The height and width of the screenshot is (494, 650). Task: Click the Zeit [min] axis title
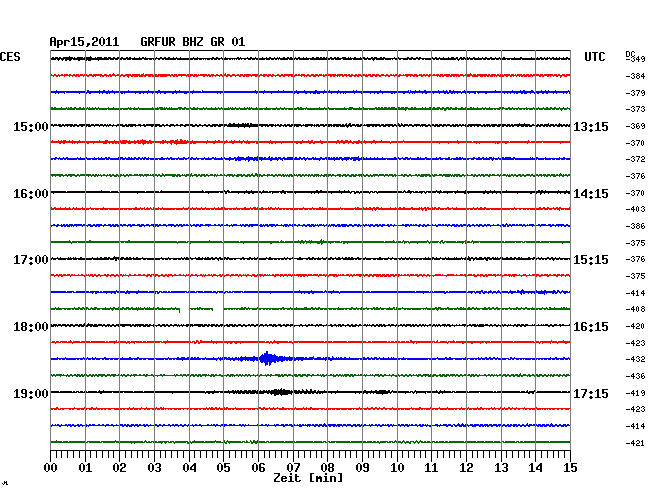tap(308, 478)
